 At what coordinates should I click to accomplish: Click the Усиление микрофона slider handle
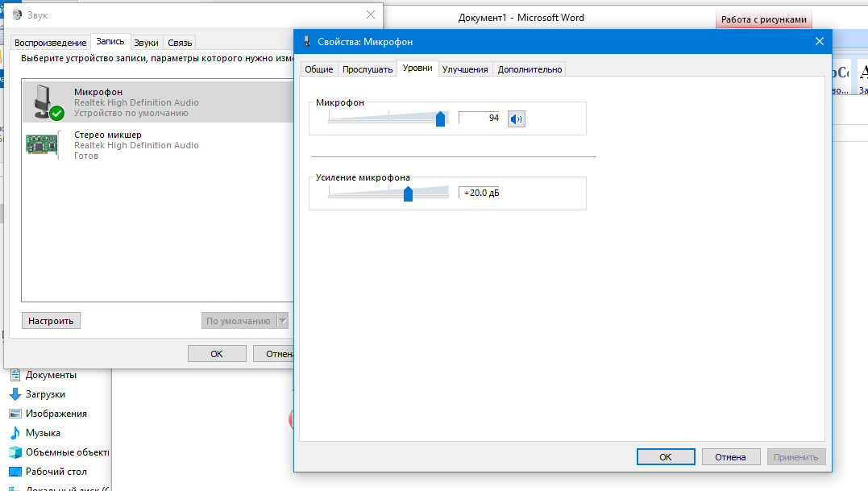pyautogui.click(x=408, y=193)
